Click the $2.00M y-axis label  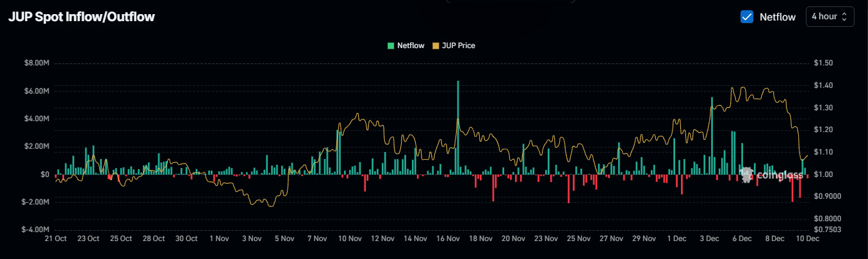[36, 146]
